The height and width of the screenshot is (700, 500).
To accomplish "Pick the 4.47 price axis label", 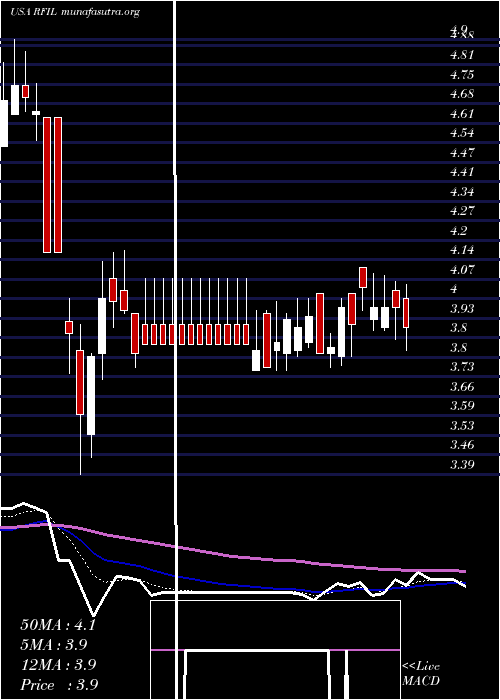I will coord(462,153).
